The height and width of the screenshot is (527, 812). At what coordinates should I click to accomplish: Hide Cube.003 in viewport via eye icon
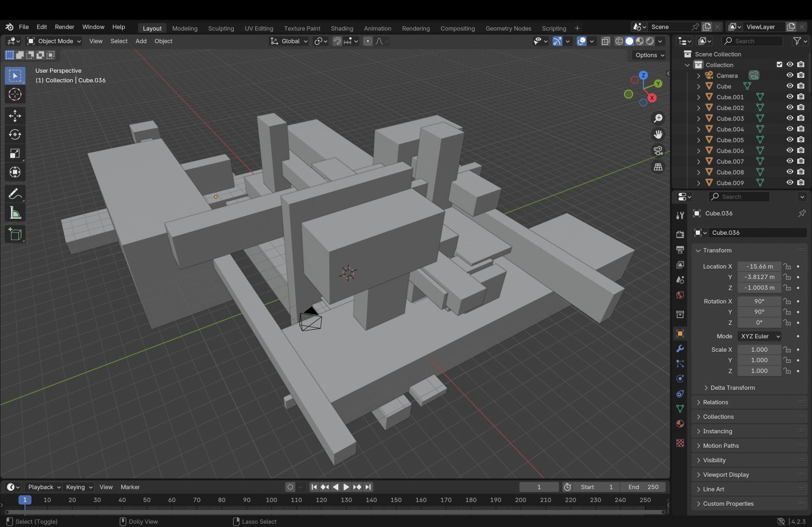pyautogui.click(x=790, y=118)
